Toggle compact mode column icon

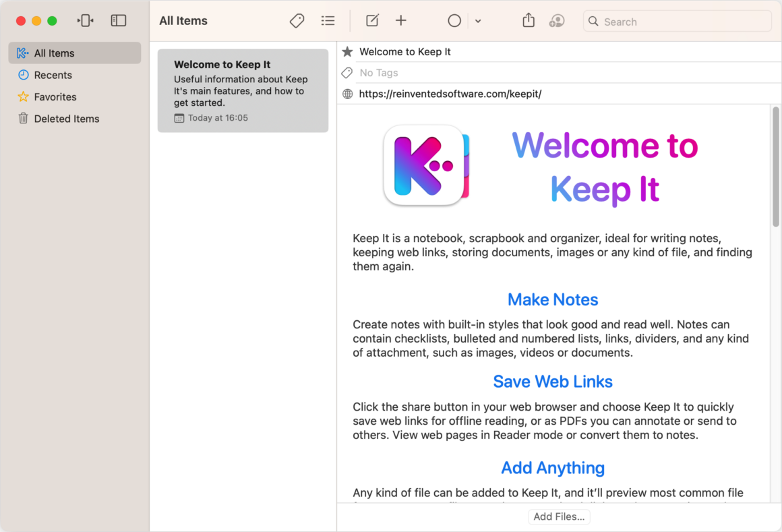(x=86, y=20)
